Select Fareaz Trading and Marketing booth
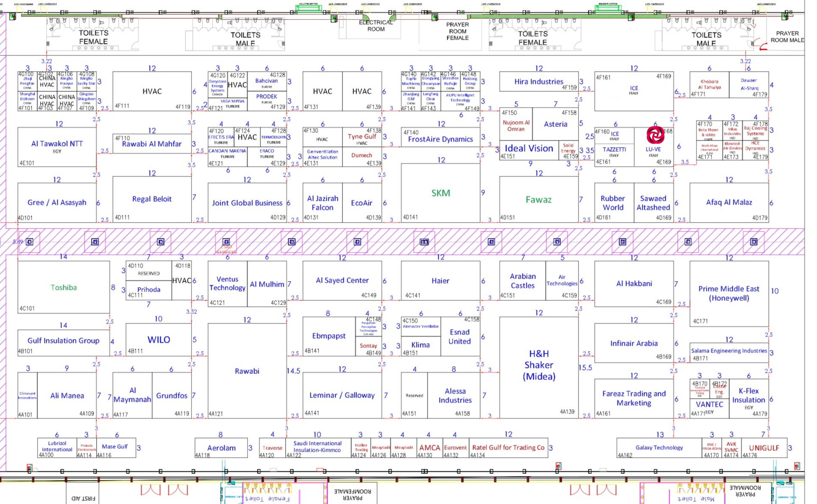817x504 pixels. click(x=634, y=398)
